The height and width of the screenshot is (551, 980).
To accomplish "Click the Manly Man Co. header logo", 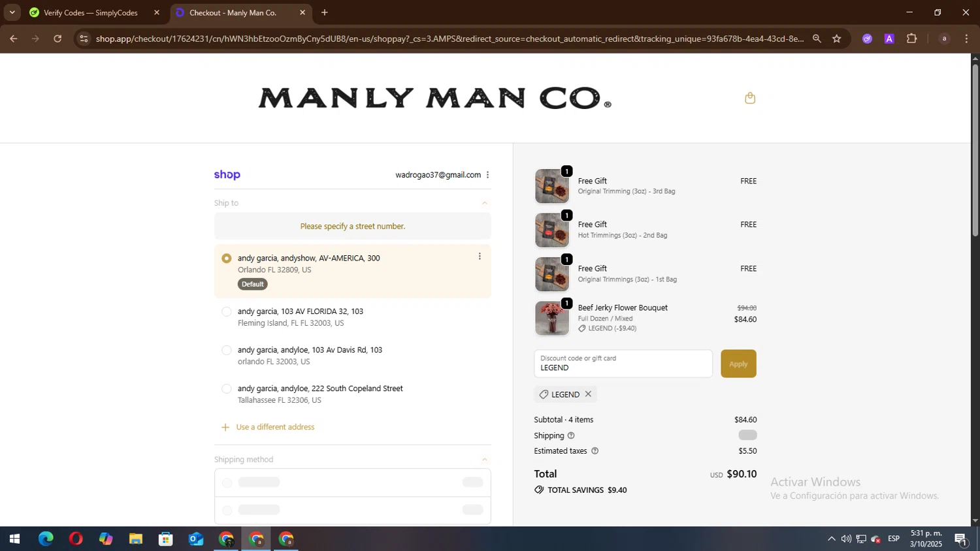I will click(435, 98).
